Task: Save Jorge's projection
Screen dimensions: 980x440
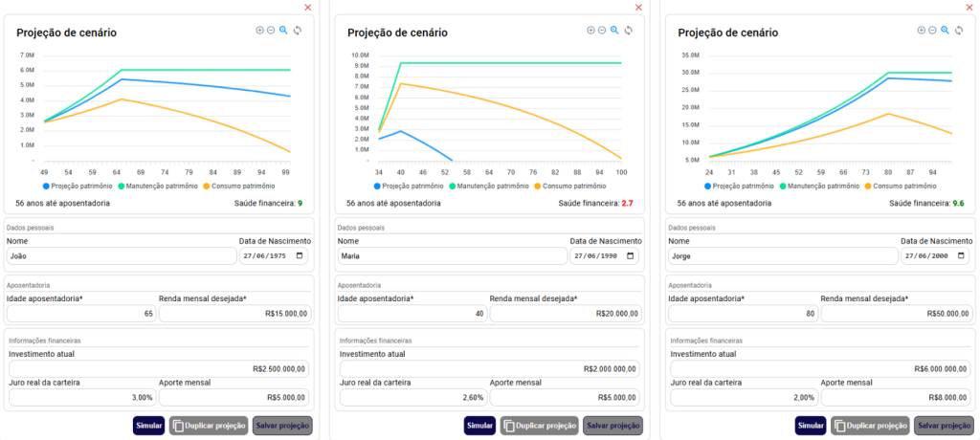Action: coord(944,426)
